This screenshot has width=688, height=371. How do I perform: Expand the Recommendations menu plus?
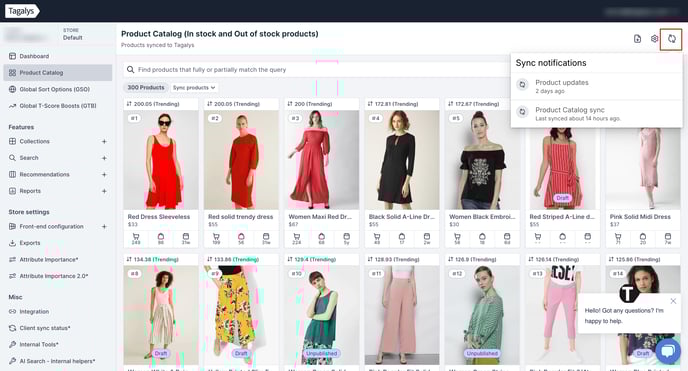(104, 175)
